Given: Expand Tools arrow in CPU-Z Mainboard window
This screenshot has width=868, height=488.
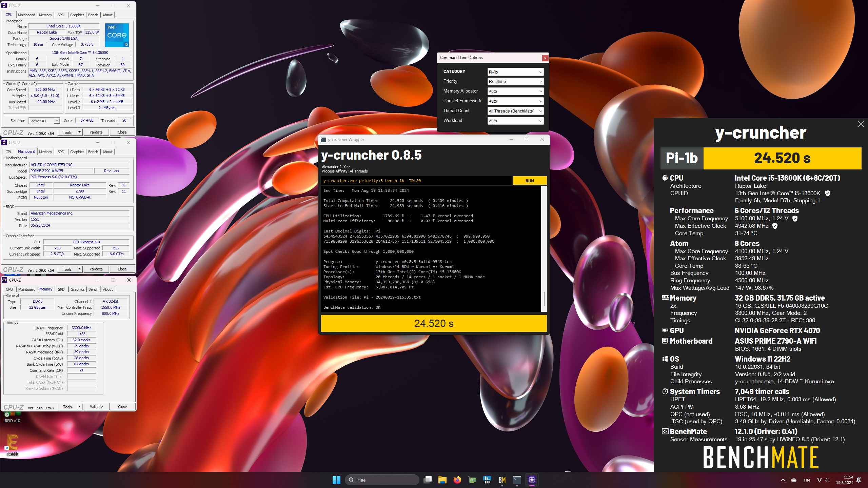Looking at the screenshot, I should (80, 269).
